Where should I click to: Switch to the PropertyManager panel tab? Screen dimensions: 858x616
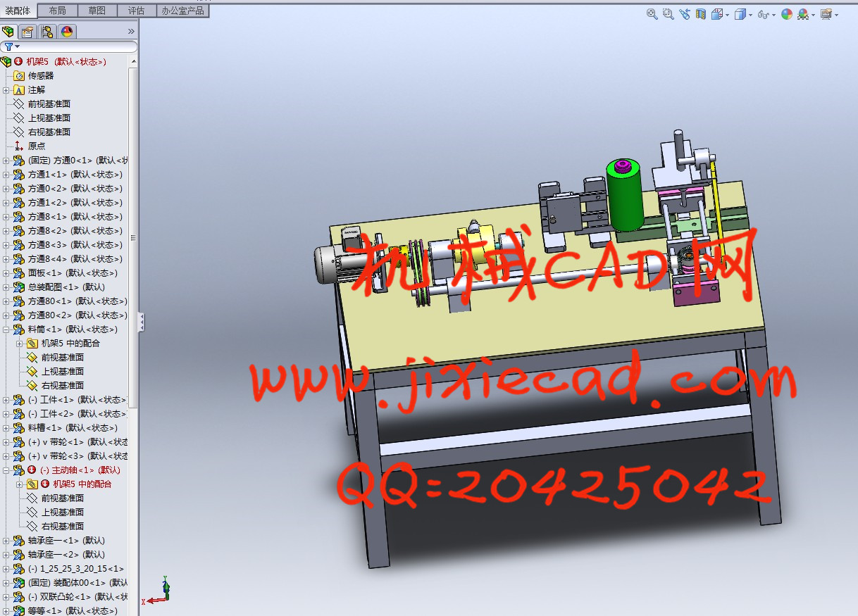[x=27, y=32]
